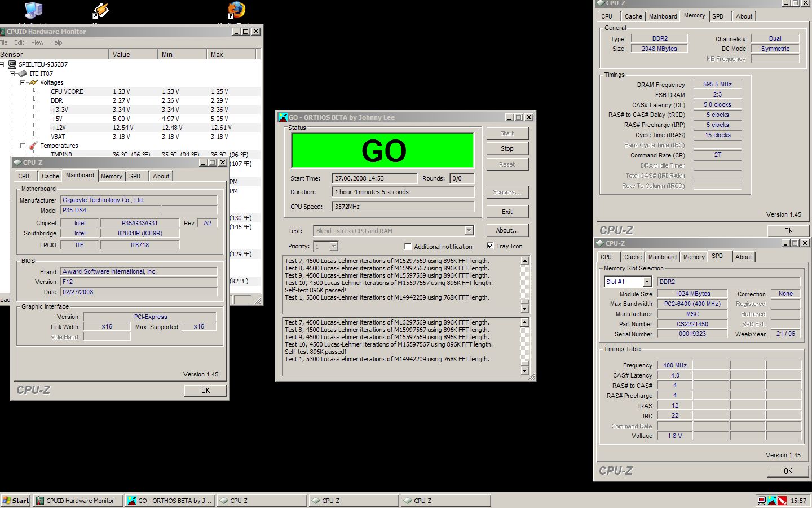Collapse the SPIELTEU-9353B7 tree node

(x=2, y=64)
